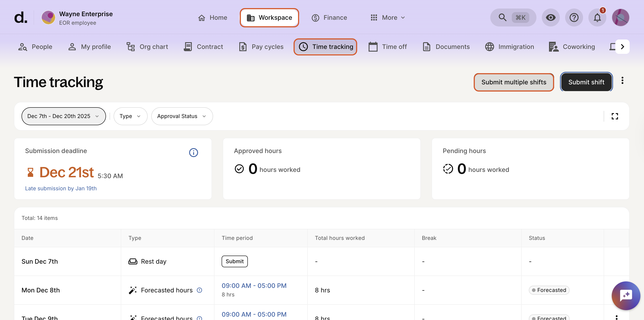The height and width of the screenshot is (320, 644).
Task: Click the search magnifier button
Action: click(503, 18)
